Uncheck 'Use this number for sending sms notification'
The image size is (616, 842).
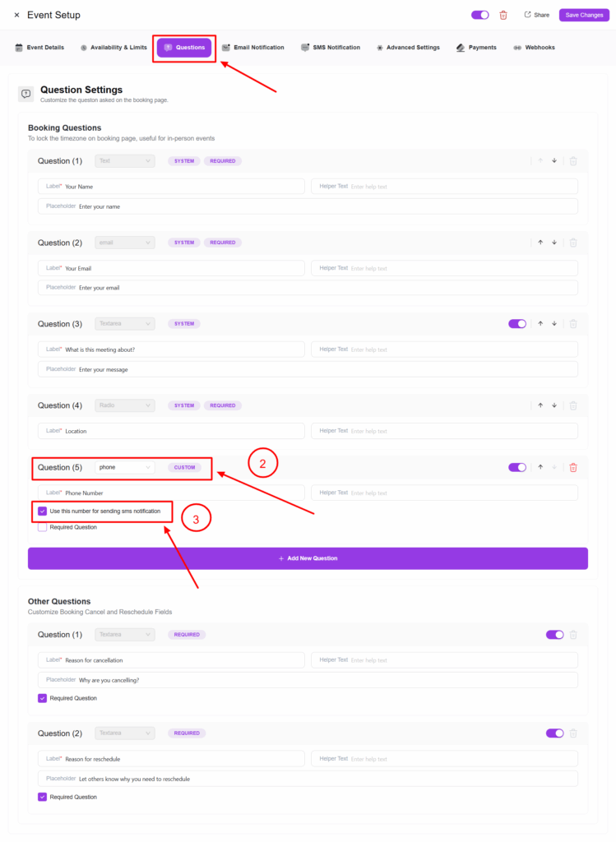click(x=43, y=511)
